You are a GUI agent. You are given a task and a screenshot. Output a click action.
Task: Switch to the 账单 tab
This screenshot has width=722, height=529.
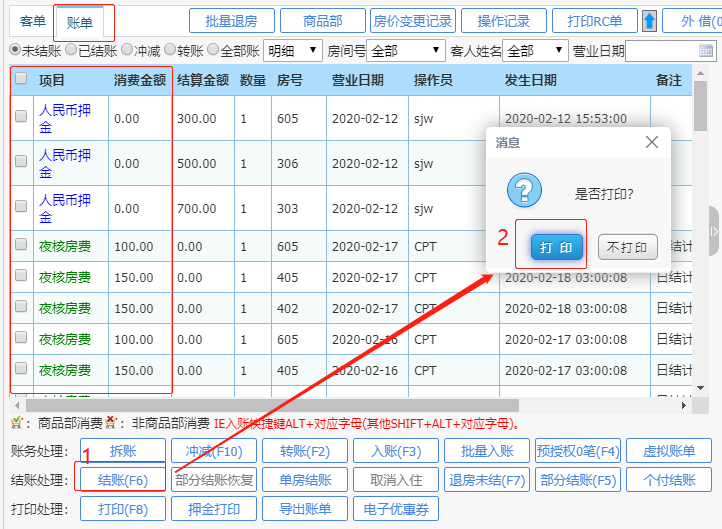pyautogui.click(x=79, y=23)
